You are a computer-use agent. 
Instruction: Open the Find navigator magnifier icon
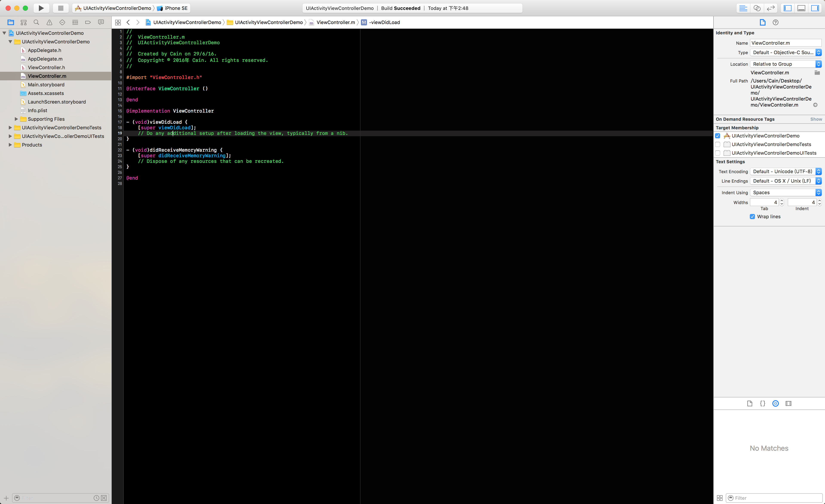click(x=37, y=22)
